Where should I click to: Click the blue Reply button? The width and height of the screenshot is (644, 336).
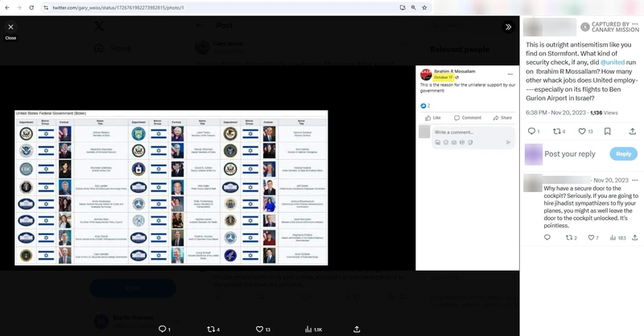tap(623, 154)
